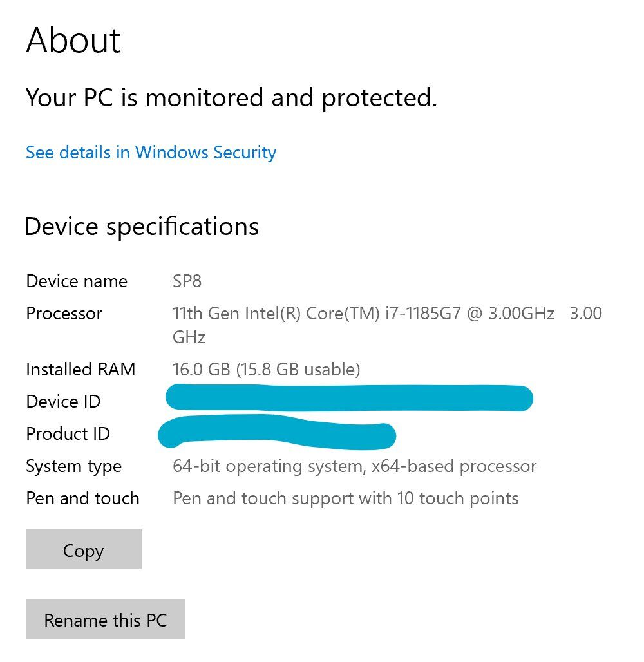This screenshot has height=662, width=644.
Task: Click the 10 touch points support text
Action: (x=345, y=498)
